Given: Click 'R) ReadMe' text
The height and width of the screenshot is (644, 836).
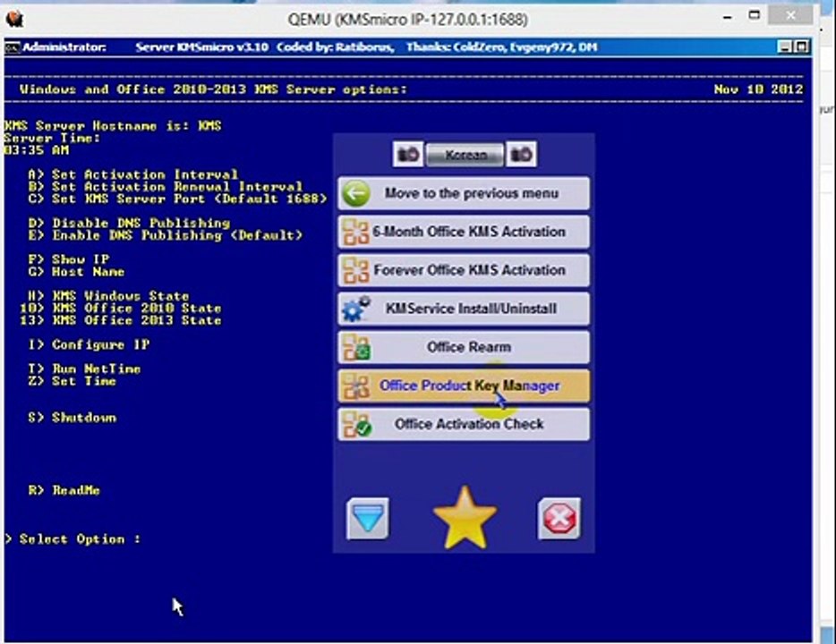Looking at the screenshot, I should tap(64, 490).
